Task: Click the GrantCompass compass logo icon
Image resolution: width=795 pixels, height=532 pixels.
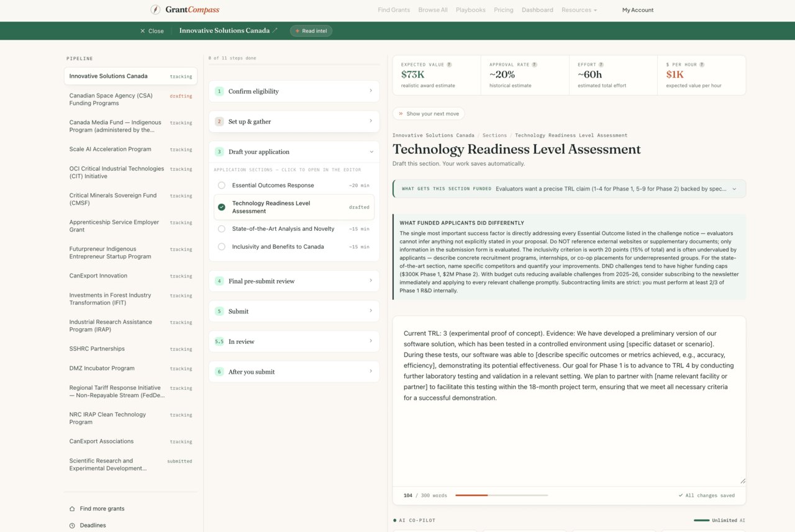Action: point(155,9)
